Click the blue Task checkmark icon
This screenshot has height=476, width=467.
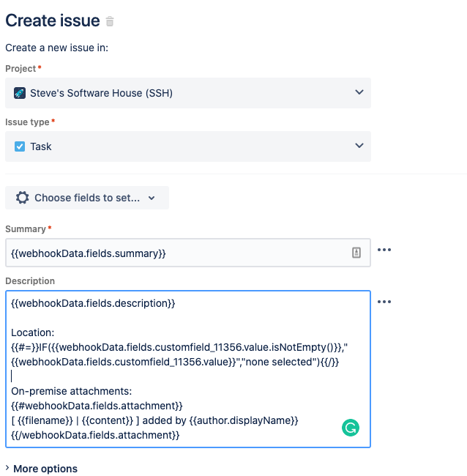[x=20, y=146]
